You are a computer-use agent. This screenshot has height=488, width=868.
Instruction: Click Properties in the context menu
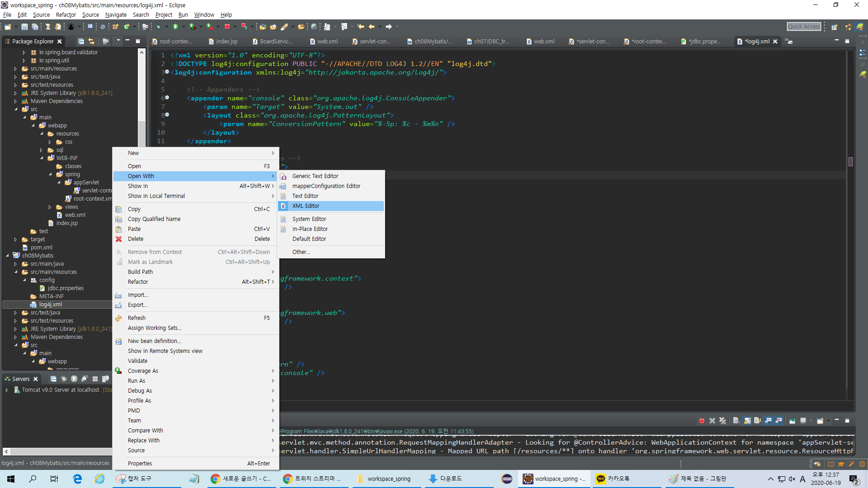coord(140,464)
